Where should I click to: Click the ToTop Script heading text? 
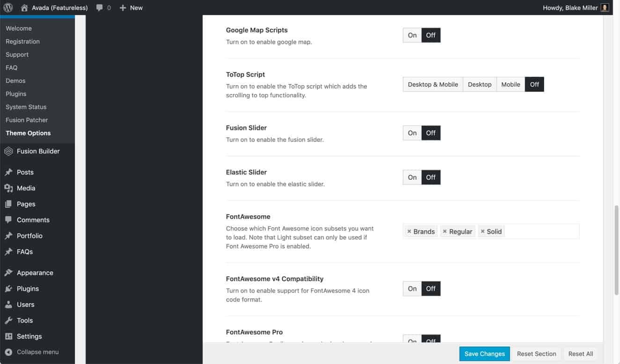246,74
